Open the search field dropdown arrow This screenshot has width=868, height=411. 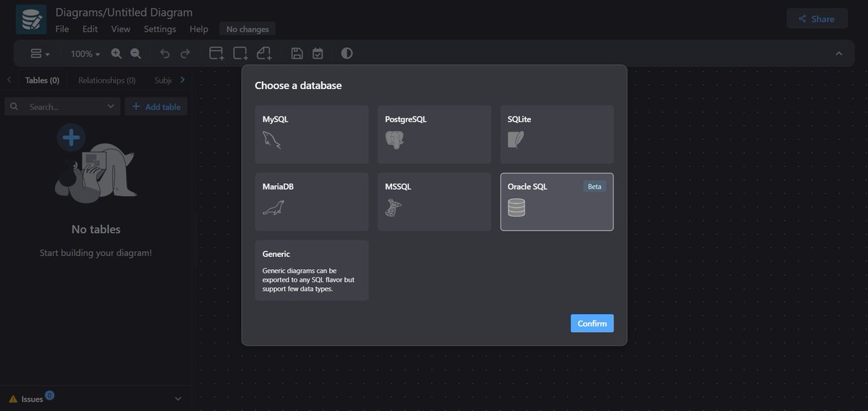tap(111, 106)
